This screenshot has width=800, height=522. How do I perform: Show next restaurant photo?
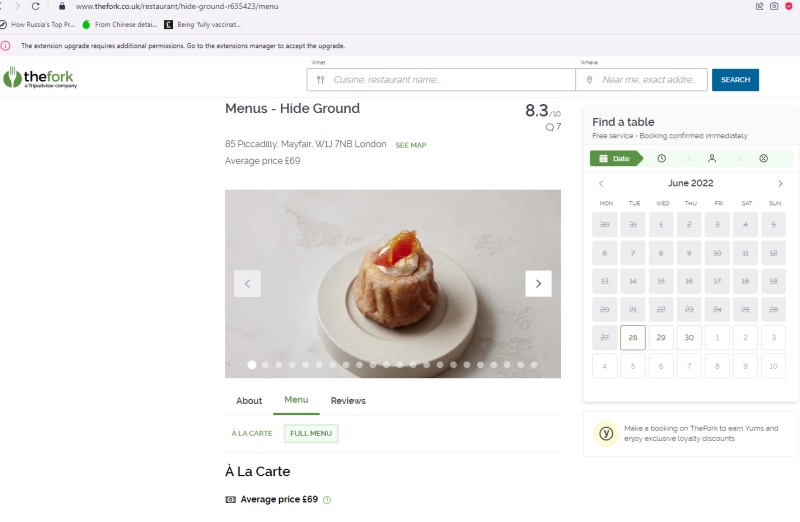click(538, 284)
